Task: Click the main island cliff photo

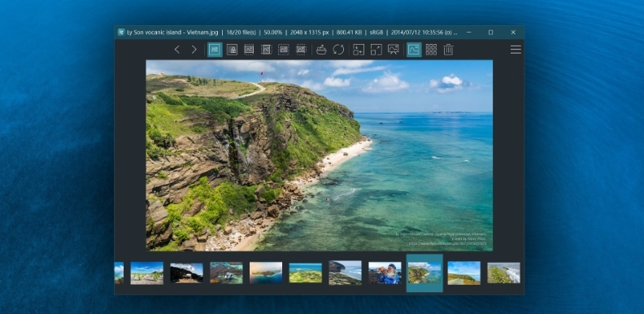Action: click(x=319, y=155)
